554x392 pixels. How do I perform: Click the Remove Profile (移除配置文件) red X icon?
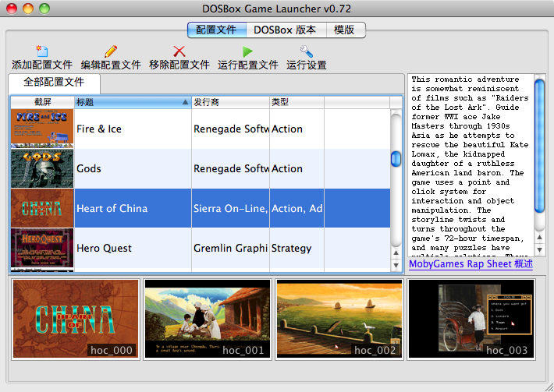[179, 52]
